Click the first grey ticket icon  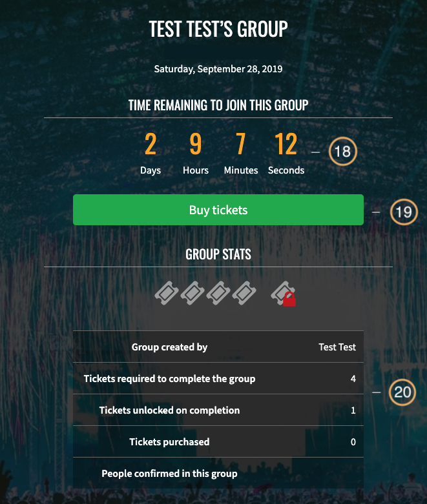pyautogui.click(x=167, y=293)
